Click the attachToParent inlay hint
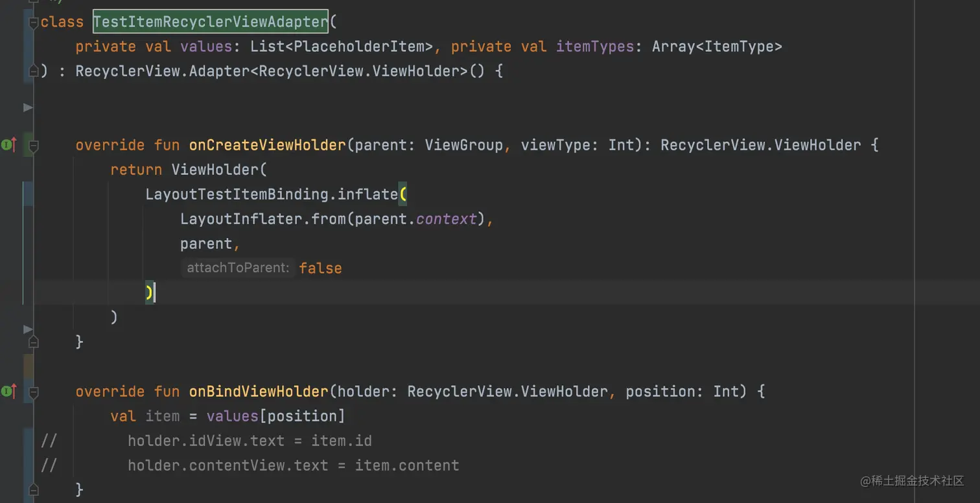980x503 pixels. [x=238, y=268]
